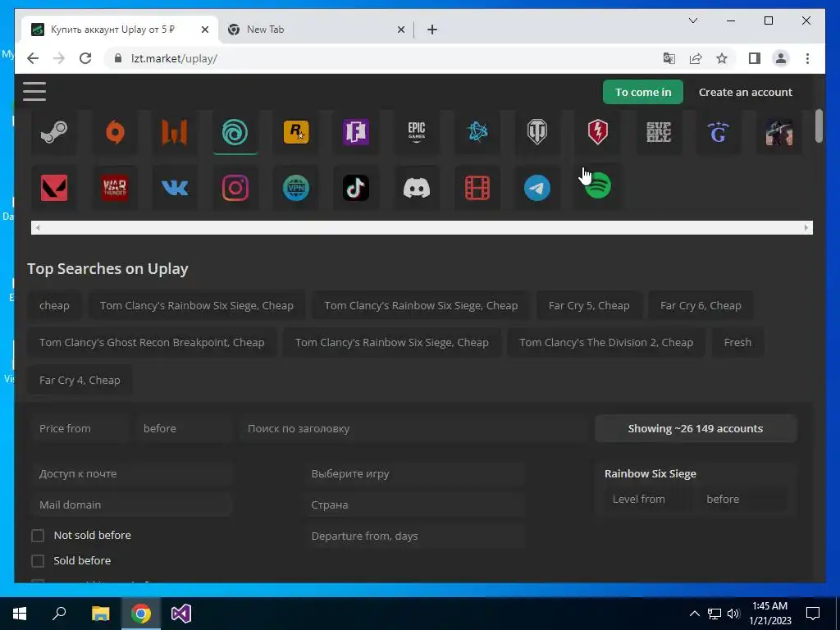Open the Supercell category icon
840x630 pixels.
click(659, 132)
